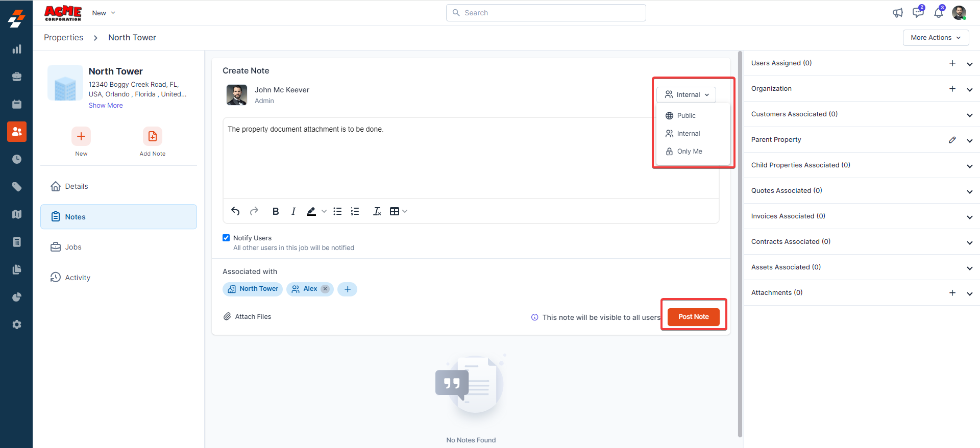The height and width of the screenshot is (448, 980).
Task: Open the briefcase jobs sidebar icon
Action: 17,77
